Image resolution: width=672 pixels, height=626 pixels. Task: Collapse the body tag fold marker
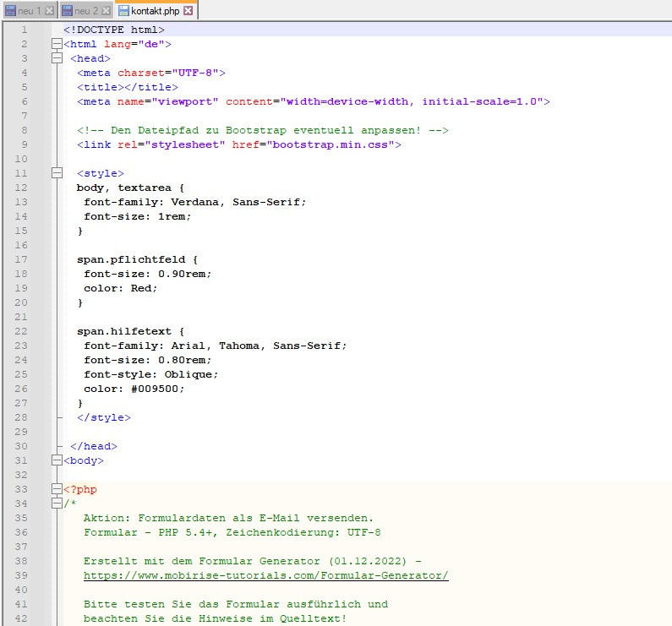tap(57, 460)
